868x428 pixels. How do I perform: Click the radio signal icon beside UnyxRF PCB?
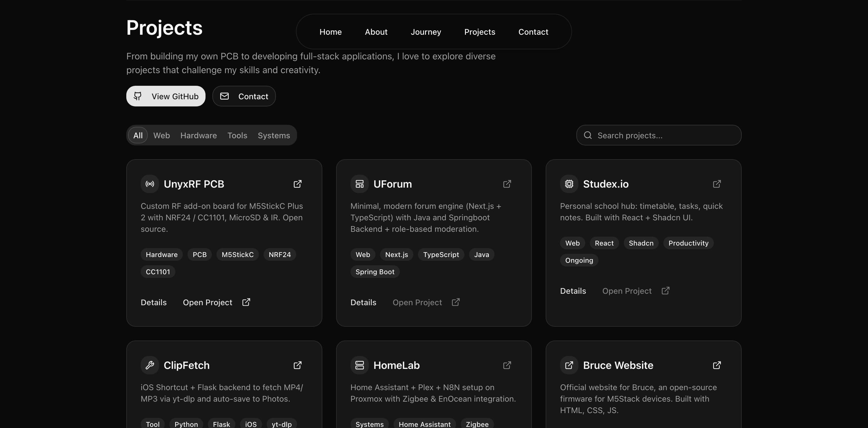click(x=150, y=184)
